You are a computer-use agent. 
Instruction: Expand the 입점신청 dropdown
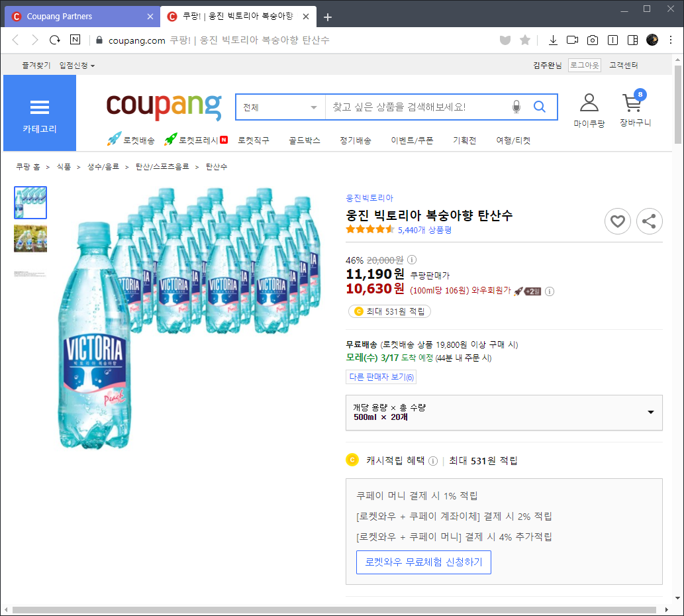(x=77, y=66)
